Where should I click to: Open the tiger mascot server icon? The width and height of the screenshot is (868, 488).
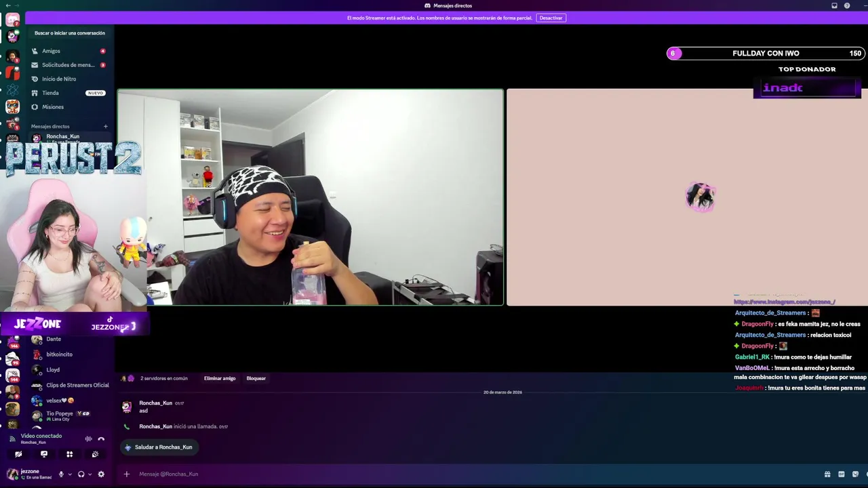[12, 107]
